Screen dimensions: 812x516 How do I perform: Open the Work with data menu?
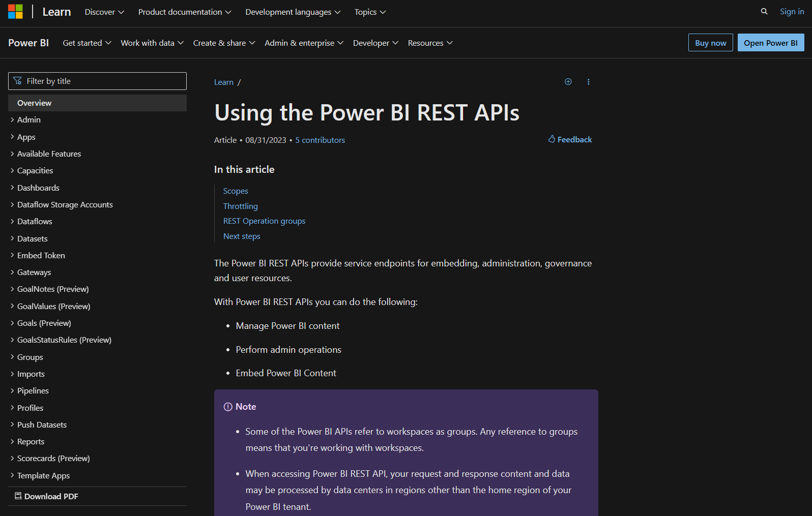click(x=152, y=43)
